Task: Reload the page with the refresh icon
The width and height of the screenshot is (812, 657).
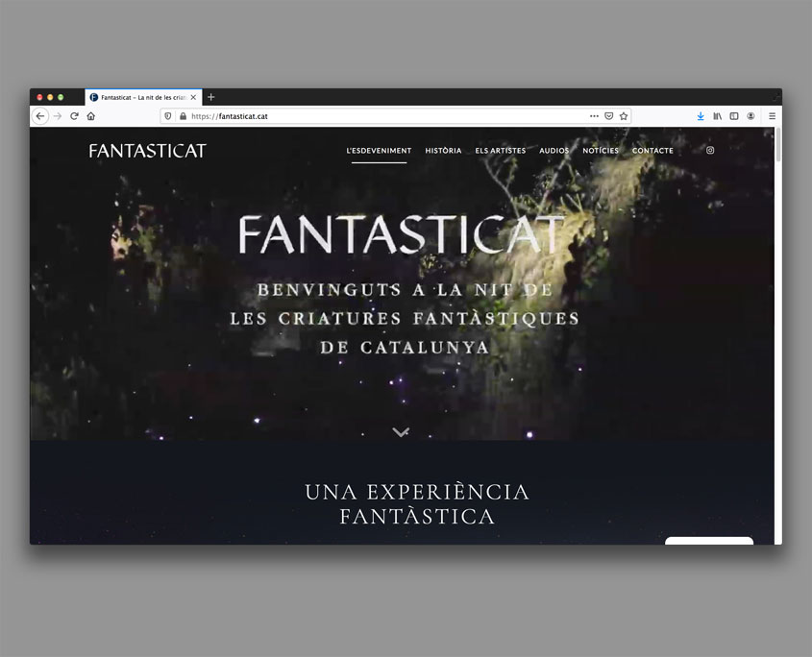Action: point(74,116)
